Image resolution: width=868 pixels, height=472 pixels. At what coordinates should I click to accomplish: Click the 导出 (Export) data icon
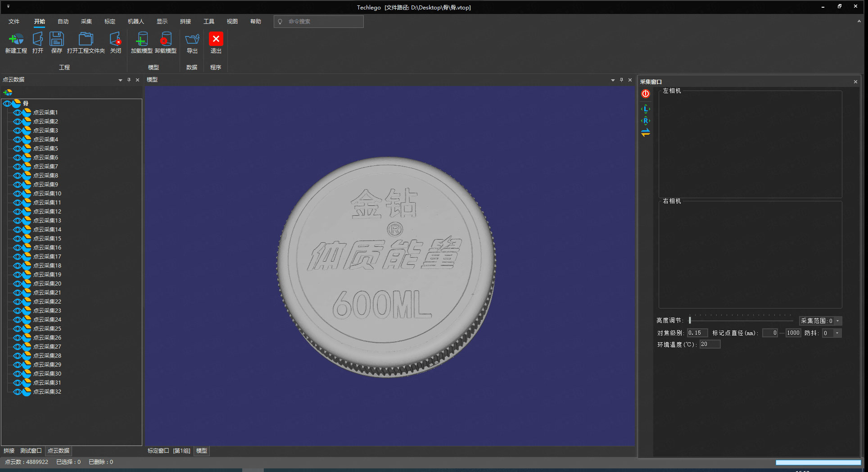(192, 40)
